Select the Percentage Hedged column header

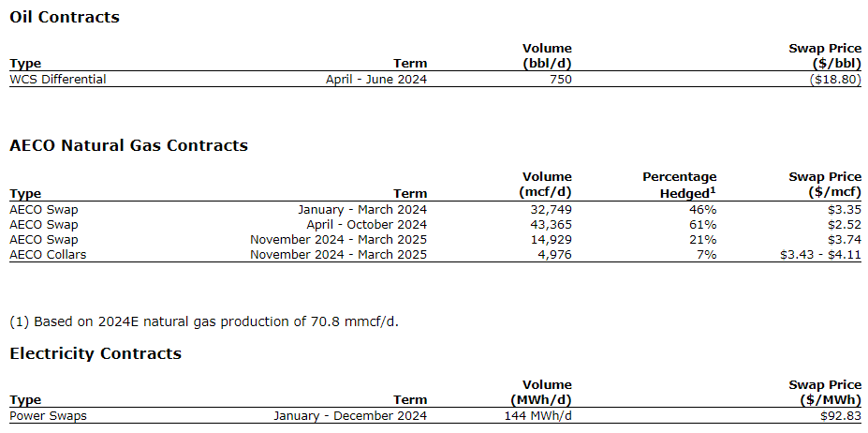[680, 185]
